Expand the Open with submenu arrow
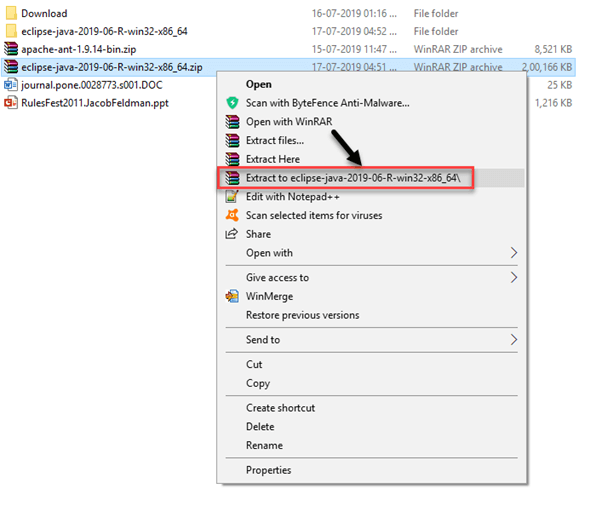 [x=514, y=253]
